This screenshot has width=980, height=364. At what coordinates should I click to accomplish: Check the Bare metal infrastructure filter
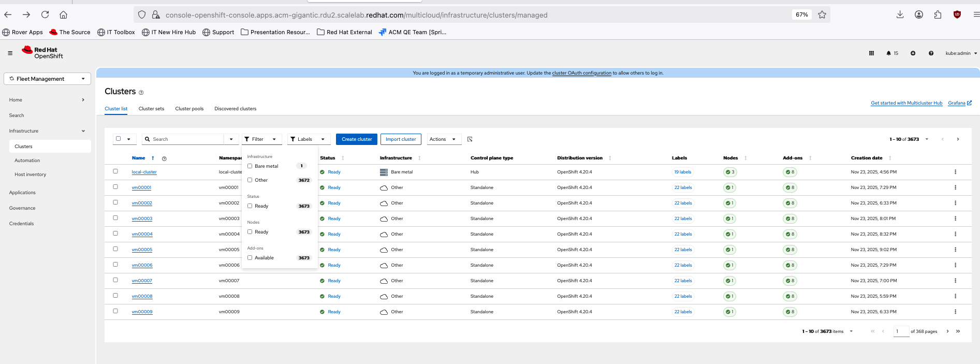click(250, 166)
